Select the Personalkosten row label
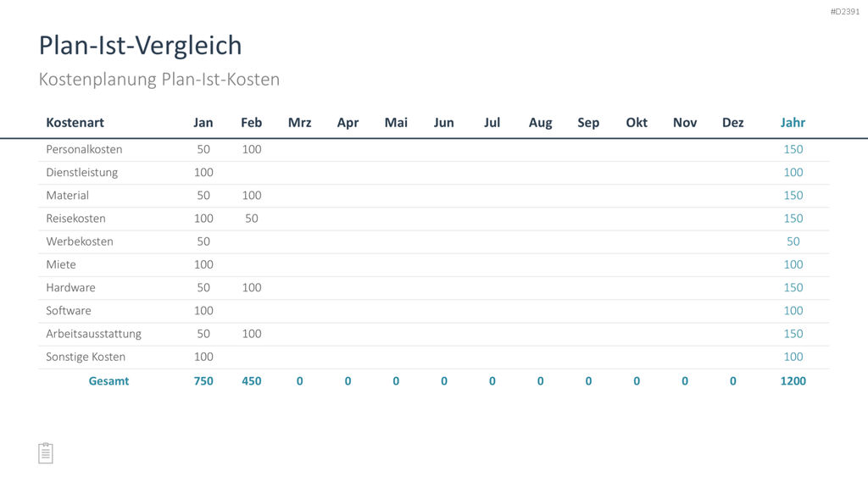The width and height of the screenshot is (868, 488). coord(84,149)
